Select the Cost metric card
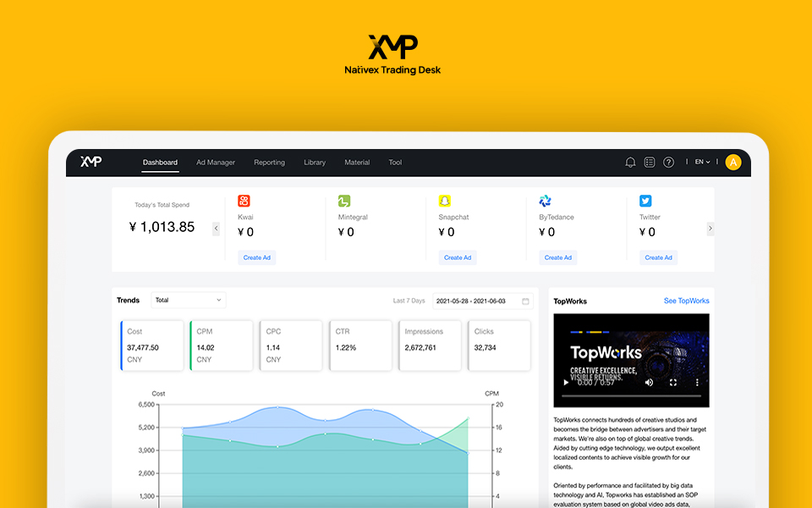Screen dimensions: 812x508 [152, 345]
